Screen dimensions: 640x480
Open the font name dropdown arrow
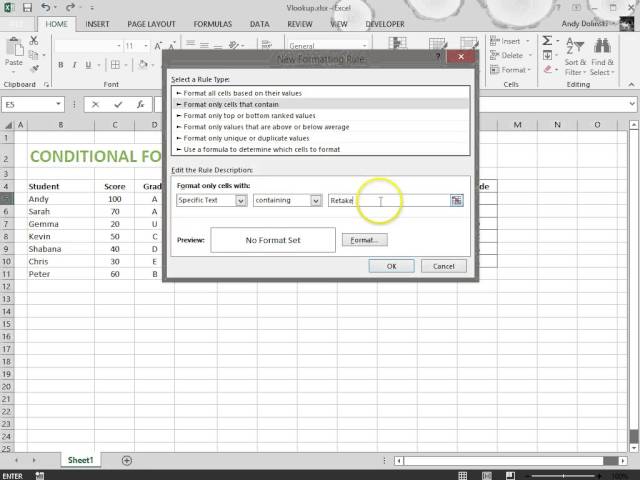click(x=119, y=46)
